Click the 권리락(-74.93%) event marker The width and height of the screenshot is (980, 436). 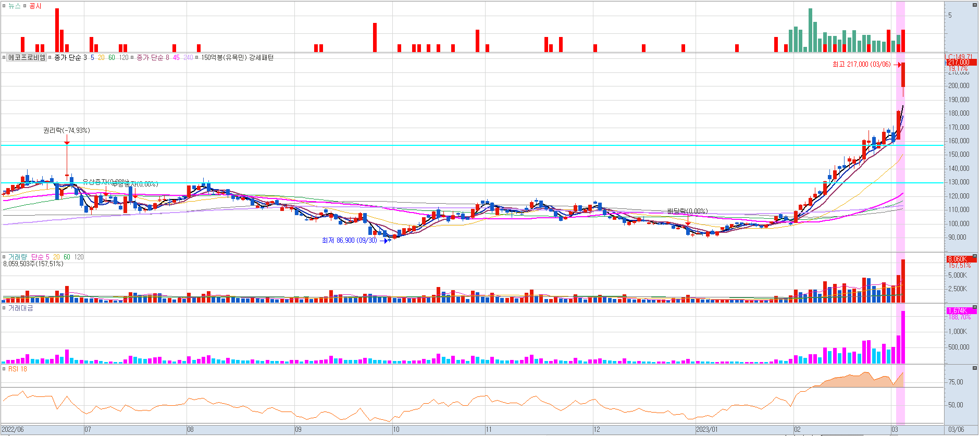click(67, 131)
